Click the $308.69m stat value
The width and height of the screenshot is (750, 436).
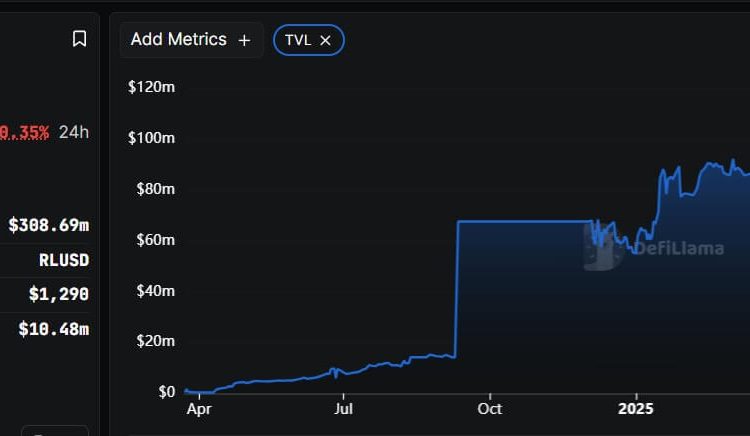48,225
